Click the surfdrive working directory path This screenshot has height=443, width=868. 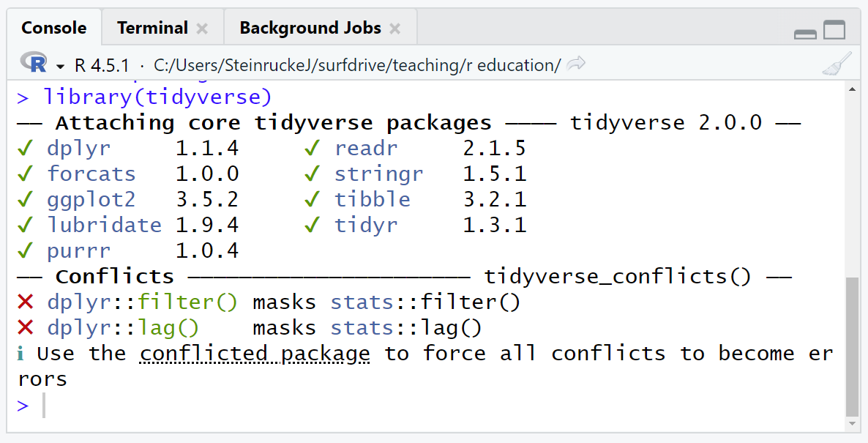[357, 65]
